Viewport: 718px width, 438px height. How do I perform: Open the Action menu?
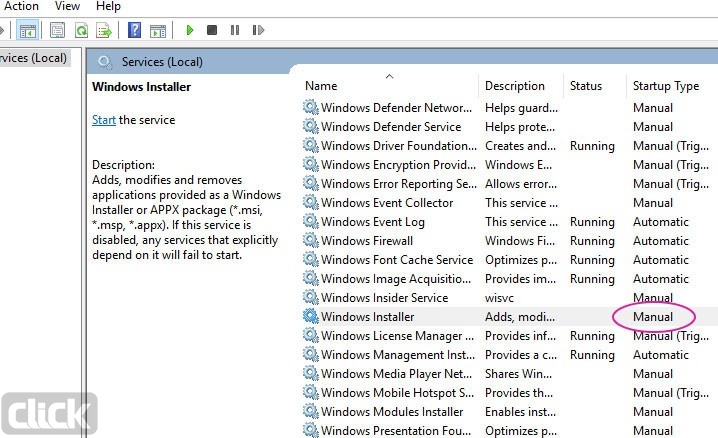coord(21,6)
